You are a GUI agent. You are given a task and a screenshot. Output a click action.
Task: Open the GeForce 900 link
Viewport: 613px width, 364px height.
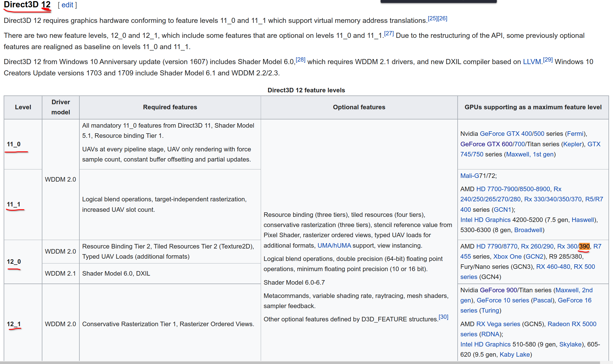click(x=498, y=290)
